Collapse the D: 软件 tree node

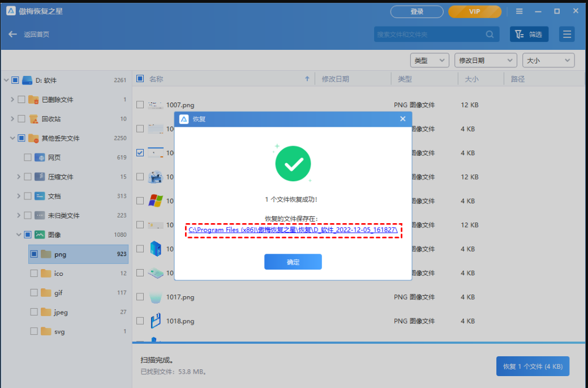click(6, 80)
